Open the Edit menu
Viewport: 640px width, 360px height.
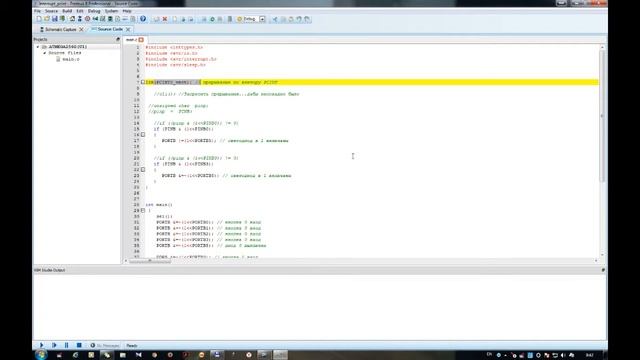(x=80, y=11)
